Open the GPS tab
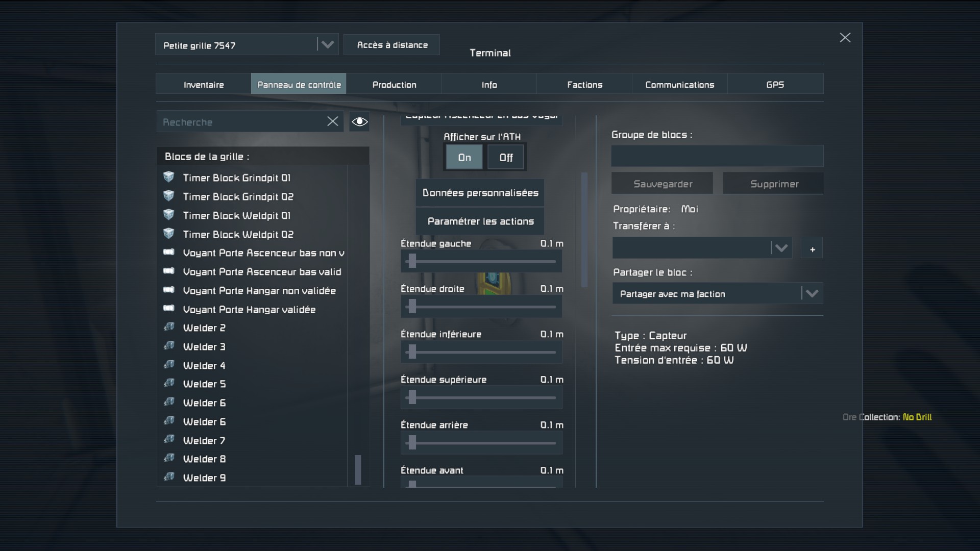Screen dimensions: 980x551 775,85
